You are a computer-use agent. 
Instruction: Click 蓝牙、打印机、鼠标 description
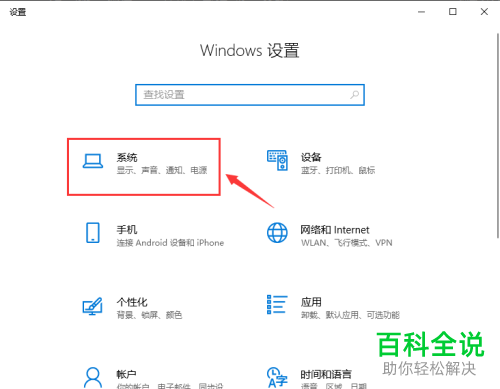[338, 170]
